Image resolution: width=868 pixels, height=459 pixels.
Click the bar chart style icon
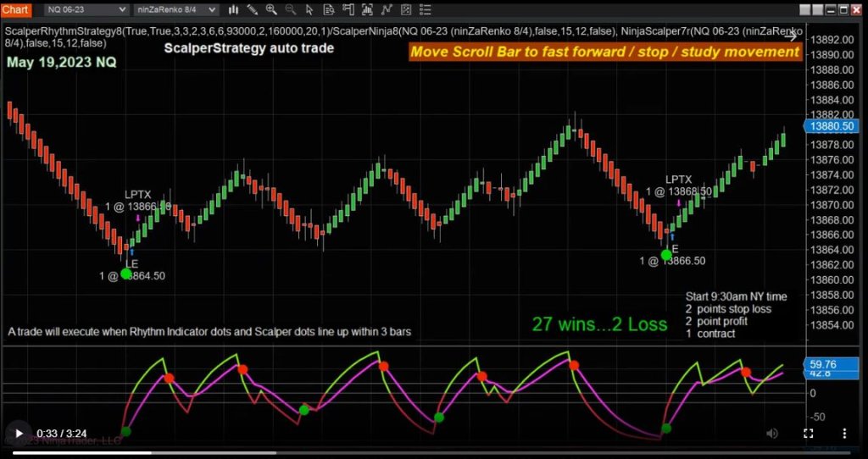coord(231,9)
